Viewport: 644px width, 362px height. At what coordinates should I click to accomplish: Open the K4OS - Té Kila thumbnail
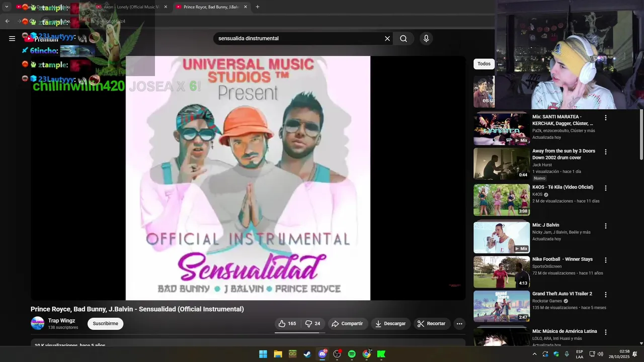(502, 200)
